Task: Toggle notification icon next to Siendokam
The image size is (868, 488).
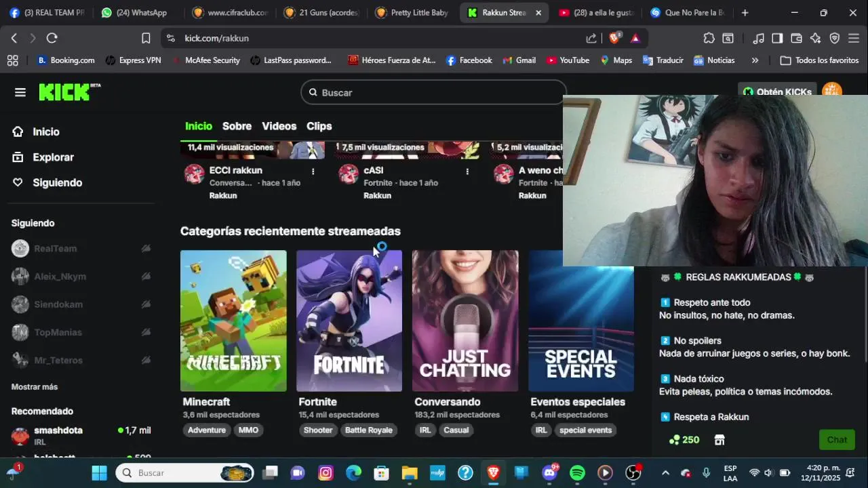Action: 146,304
